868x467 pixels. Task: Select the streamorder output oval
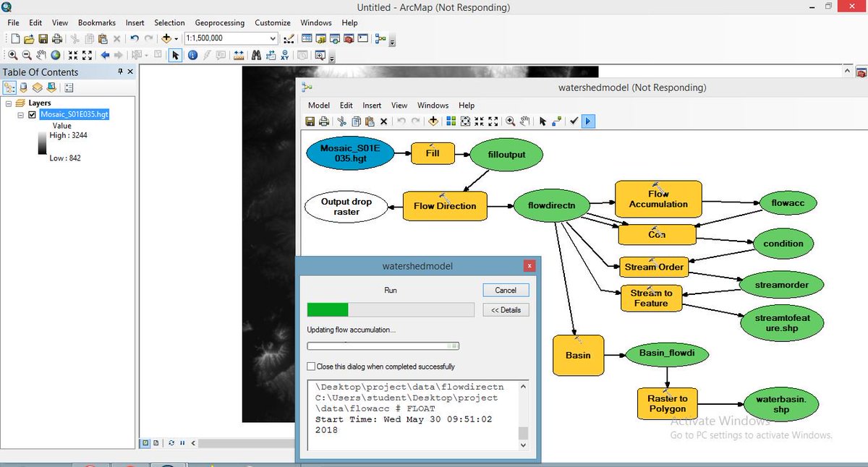pyautogui.click(x=782, y=285)
